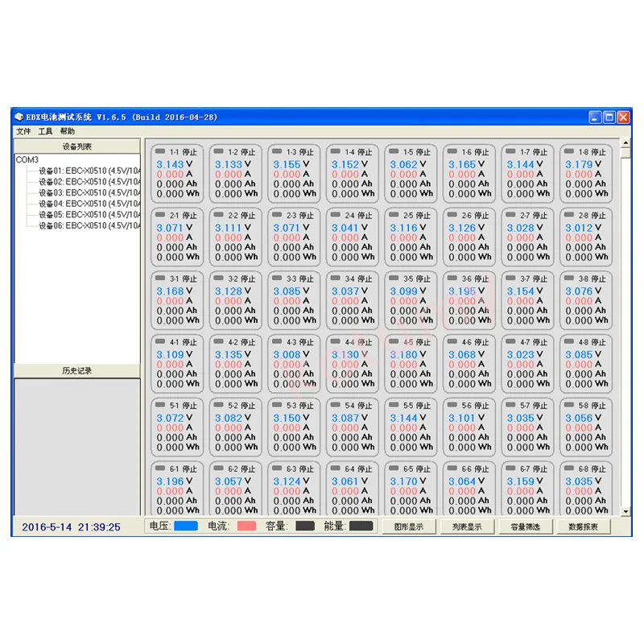644x644 pixels.
Task: Click the 3.143 V reading of channel 1-1
Action: pos(174,164)
